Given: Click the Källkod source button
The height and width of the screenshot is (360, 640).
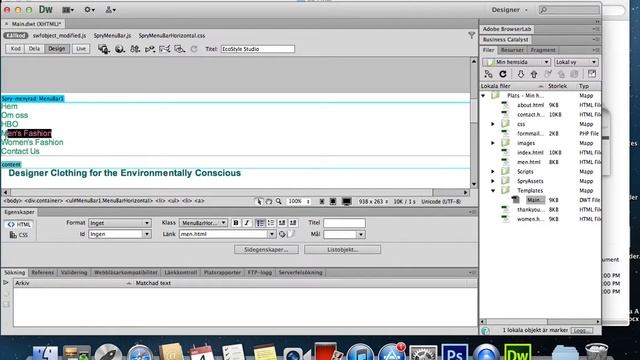Looking at the screenshot, I should click(16, 36).
